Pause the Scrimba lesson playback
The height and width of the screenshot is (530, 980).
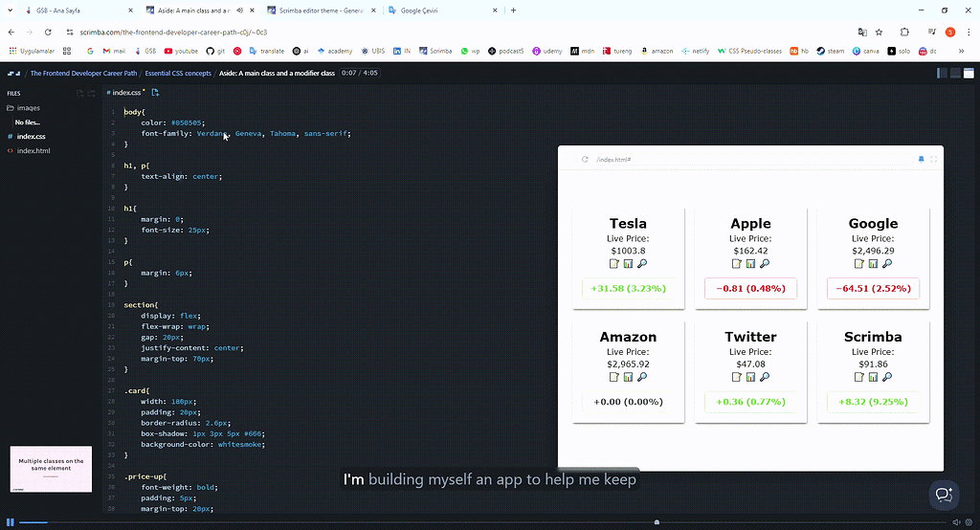pos(10,521)
